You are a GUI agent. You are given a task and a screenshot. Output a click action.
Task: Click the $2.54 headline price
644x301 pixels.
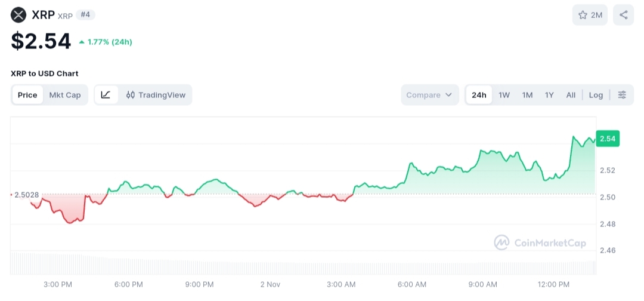pyautogui.click(x=41, y=42)
